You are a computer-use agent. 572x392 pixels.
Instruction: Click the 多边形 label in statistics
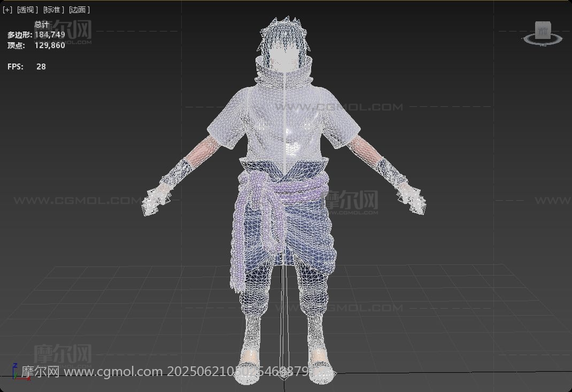coord(20,35)
